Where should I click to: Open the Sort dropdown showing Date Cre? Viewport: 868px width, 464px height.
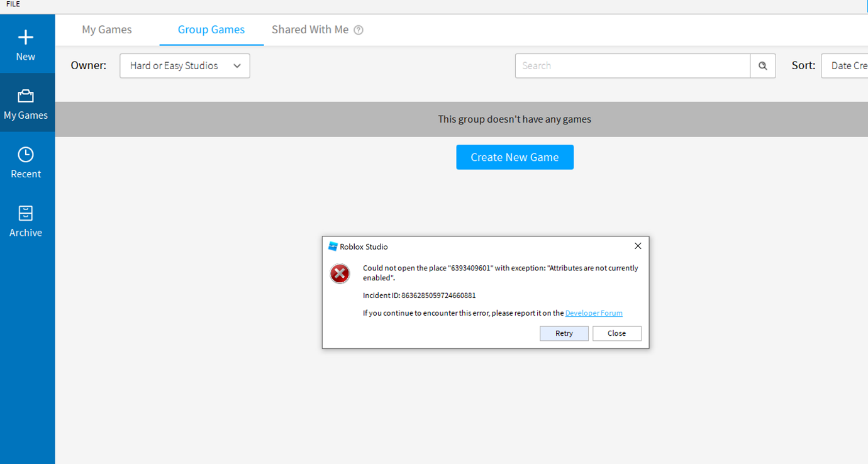[845, 66]
